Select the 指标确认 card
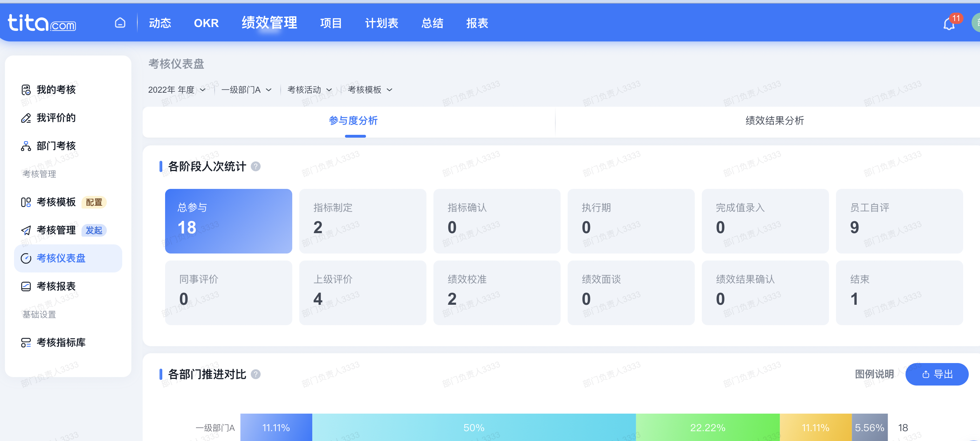This screenshot has width=980, height=441. click(x=497, y=221)
